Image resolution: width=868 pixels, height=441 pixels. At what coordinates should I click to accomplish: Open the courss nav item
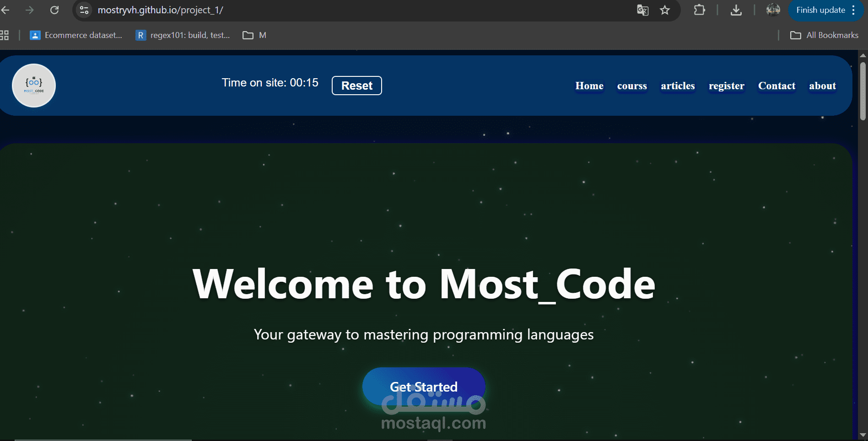(x=632, y=86)
